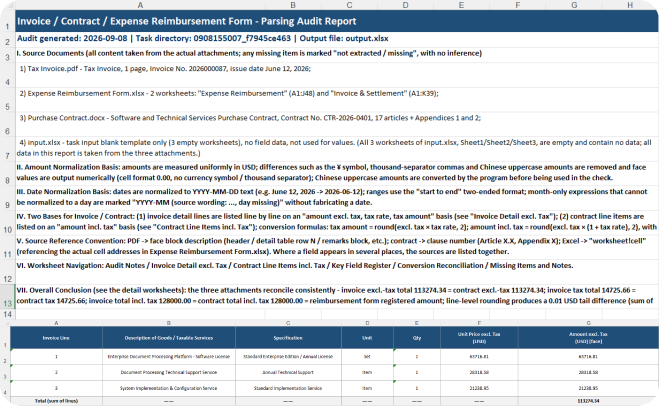Image resolution: width=659 pixels, height=406 pixels.
Task: Select column D header of the upper sheet
Action: click(x=405, y=5)
